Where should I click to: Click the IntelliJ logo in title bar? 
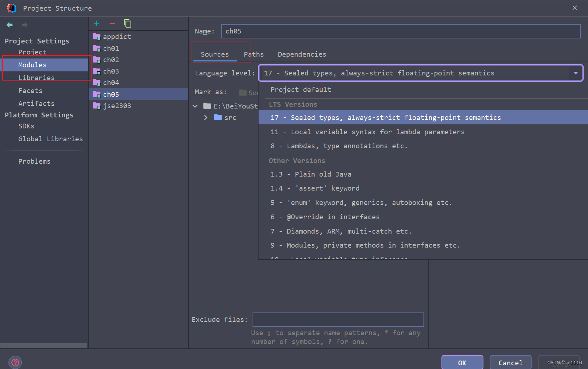point(11,8)
